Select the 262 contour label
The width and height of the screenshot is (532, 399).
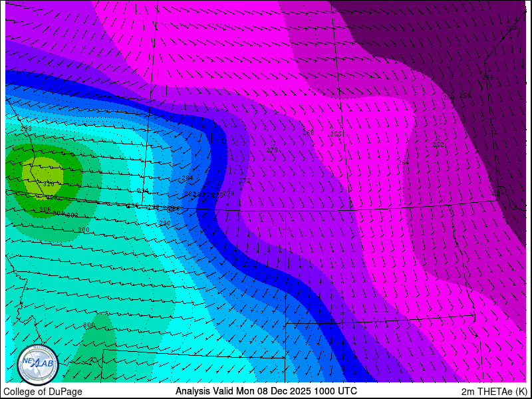438,145
